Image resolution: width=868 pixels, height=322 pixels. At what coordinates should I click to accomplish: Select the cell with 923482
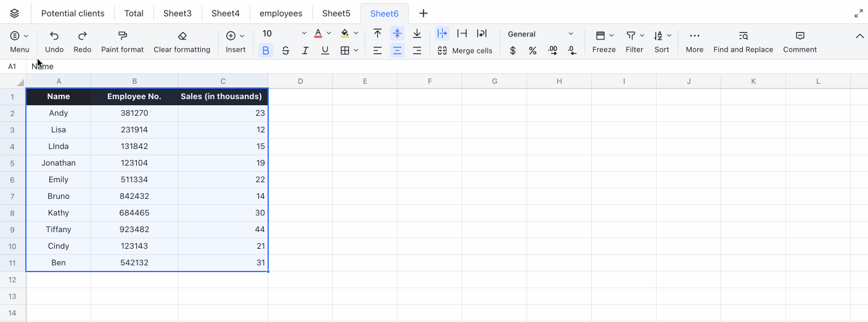[x=134, y=230]
